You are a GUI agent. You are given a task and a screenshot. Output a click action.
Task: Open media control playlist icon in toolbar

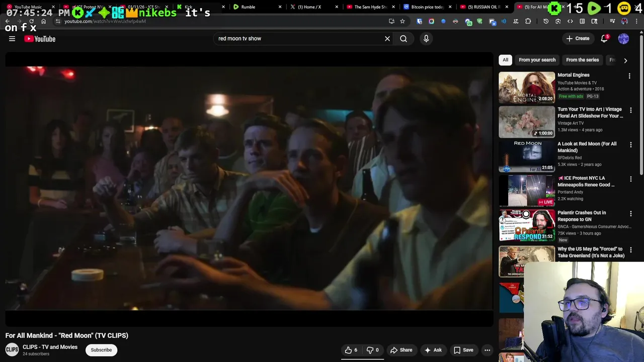click(x=612, y=21)
